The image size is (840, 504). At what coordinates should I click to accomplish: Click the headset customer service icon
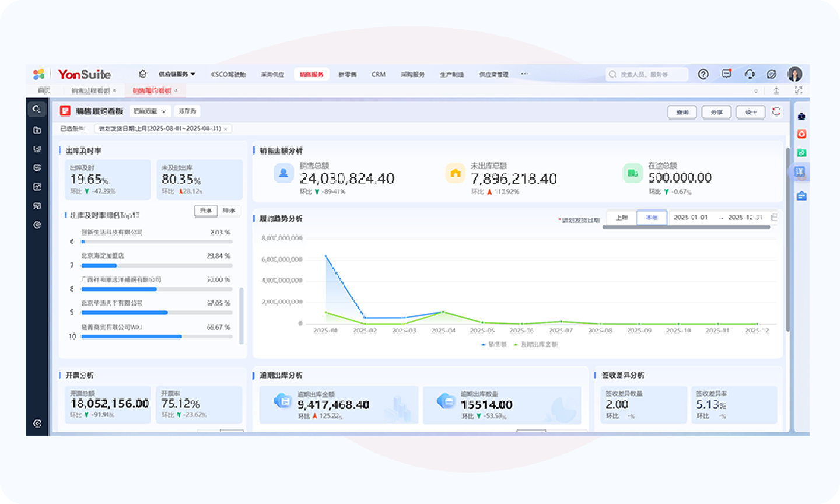coord(750,74)
